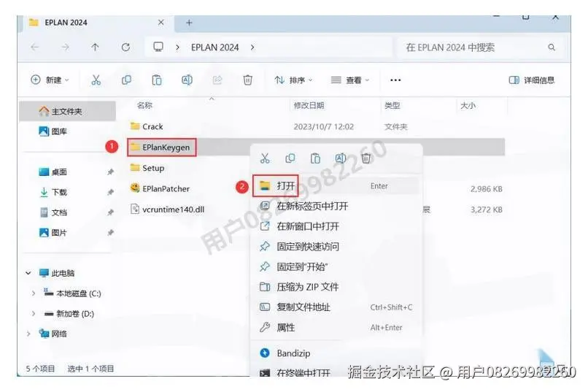Screen dimensions: 588x392
Task: Click the This PC monitor icon in address bar
Action: 158,47
